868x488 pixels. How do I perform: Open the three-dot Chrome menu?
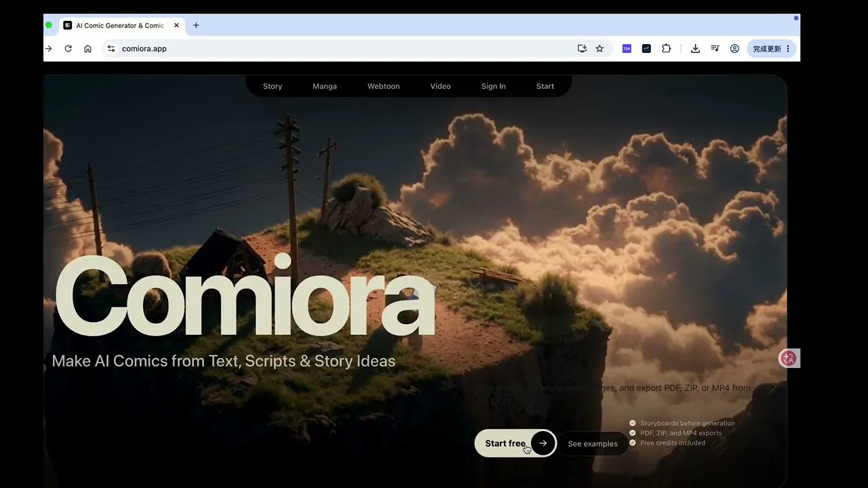tap(788, 49)
